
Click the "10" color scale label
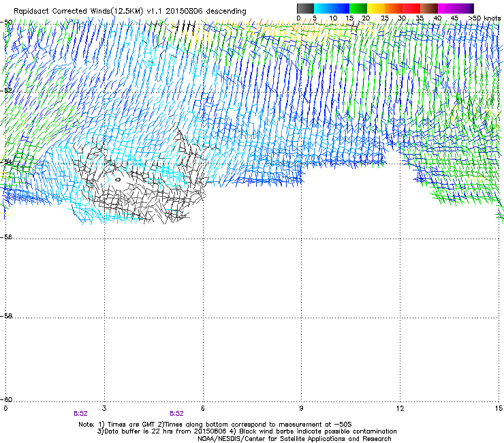pyautogui.click(x=333, y=18)
